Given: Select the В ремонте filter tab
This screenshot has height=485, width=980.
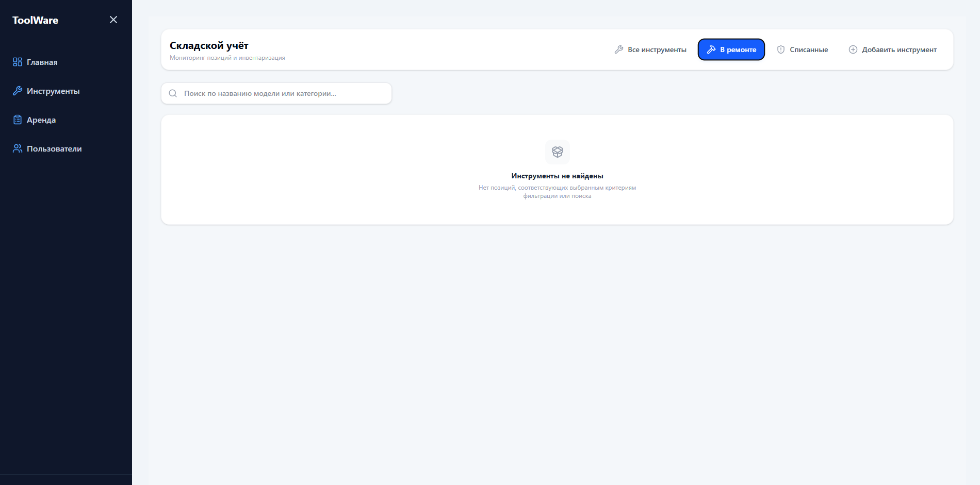Looking at the screenshot, I should (x=731, y=49).
